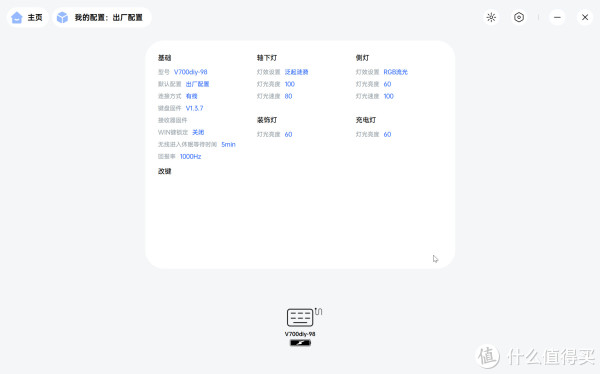This screenshot has width=600, height=374.
Task: Click the USB wired connection icon beside keyboard
Action: pos(318,311)
